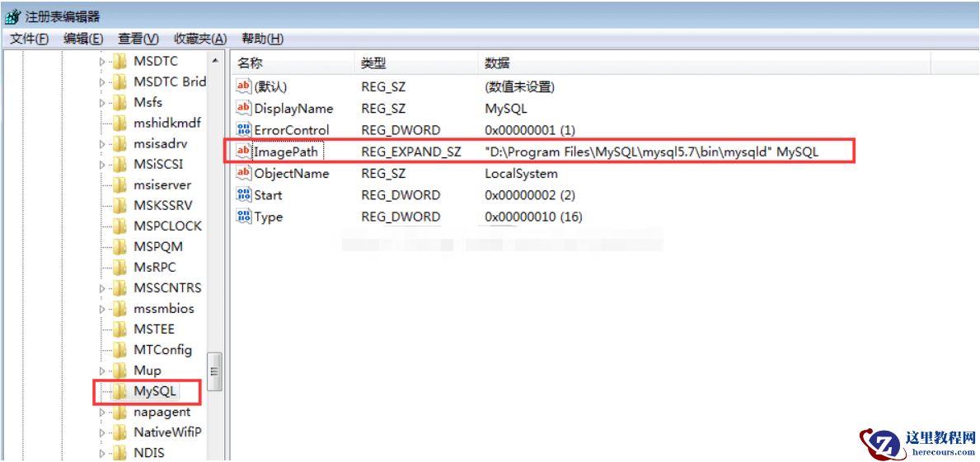Click the REG_EXPAND_SZ type cell
The width and height of the screenshot is (980, 462).
410,152
